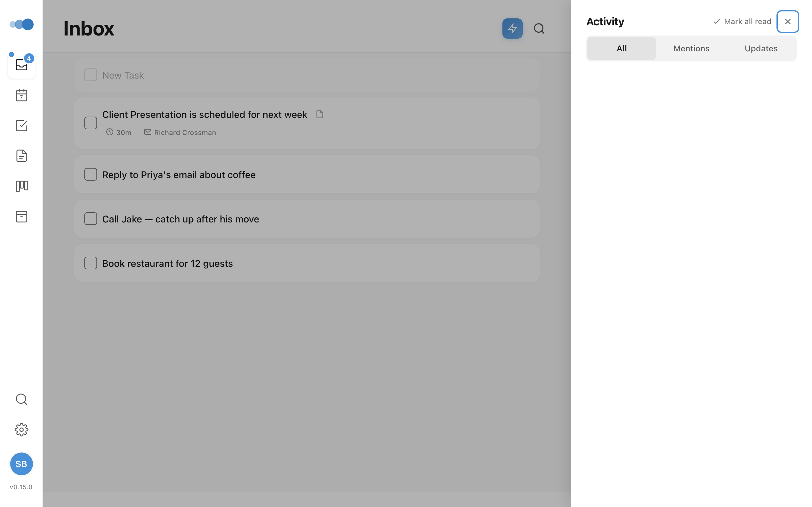
Task: Open the Kanban board view
Action: pyautogui.click(x=21, y=186)
